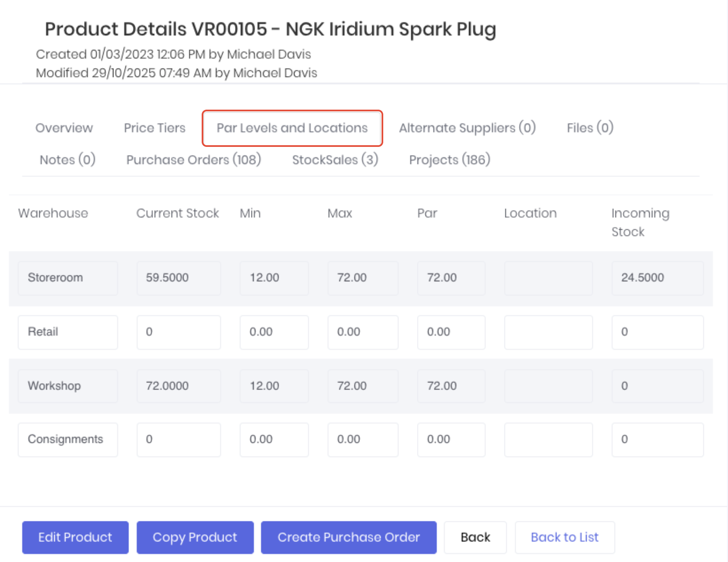The height and width of the screenshot is (562, 728).
Task: Follow the Back to List link
Action: (x=565, y=537)
